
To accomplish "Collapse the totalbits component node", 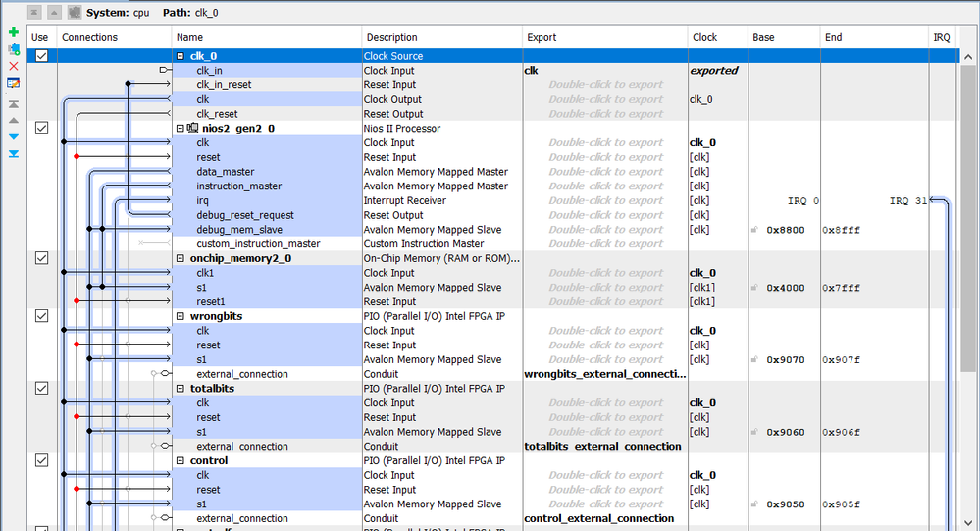I will (181, 389).
